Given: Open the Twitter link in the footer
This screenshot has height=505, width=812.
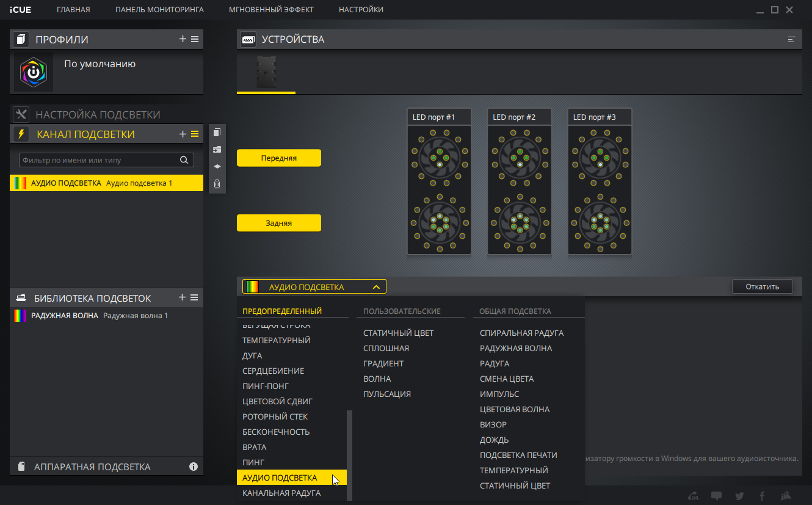Looking at the screenshot, I should 739,496.
